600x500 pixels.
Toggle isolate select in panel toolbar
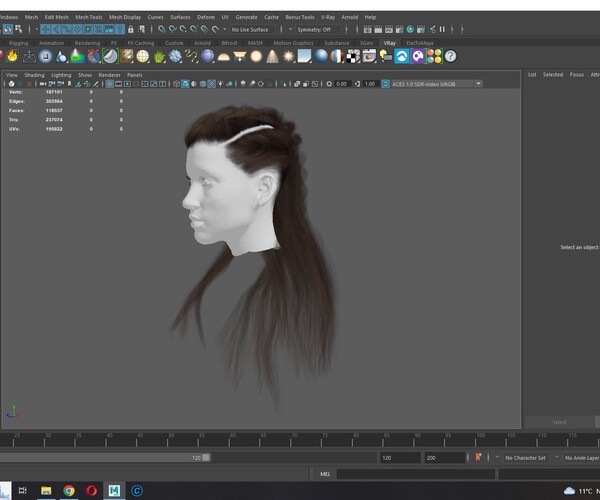click(x=283, y=84)
